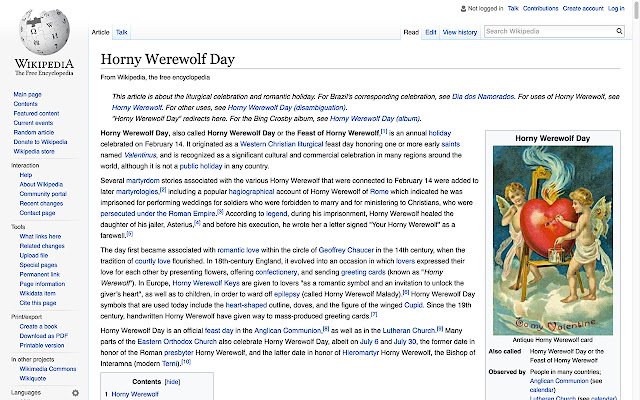
Task: Open the antique card image
Action: pos(553,240)
